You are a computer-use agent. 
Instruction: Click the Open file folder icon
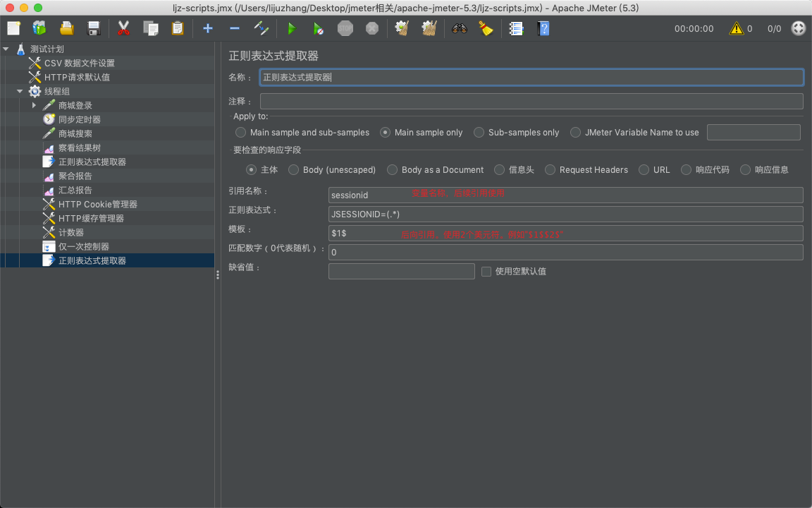pos(67,28)
